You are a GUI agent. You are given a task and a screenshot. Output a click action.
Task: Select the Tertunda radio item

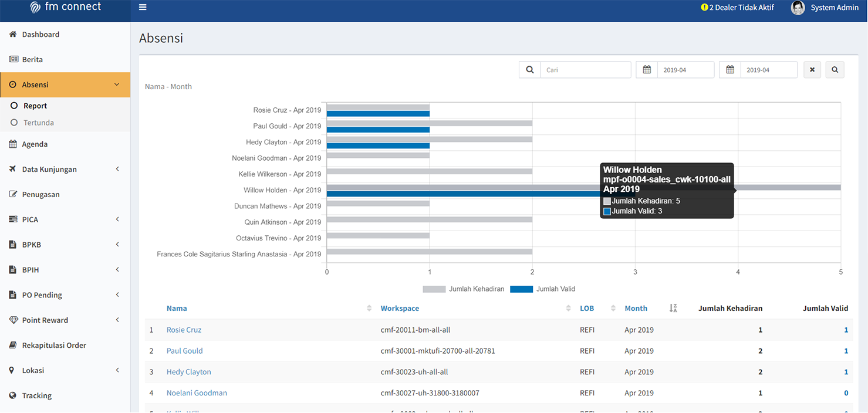tap(14, 123)
